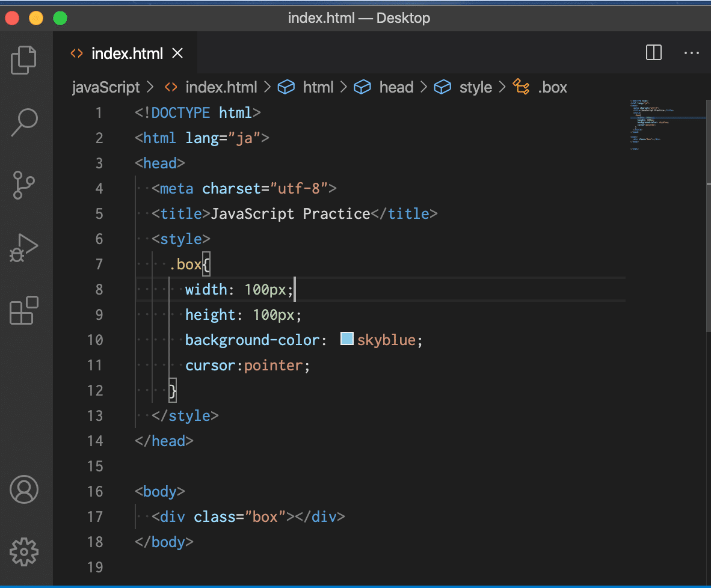Open the editor more actions menu
The width and height of the screenshot is (711, 588).
(691, 53)
